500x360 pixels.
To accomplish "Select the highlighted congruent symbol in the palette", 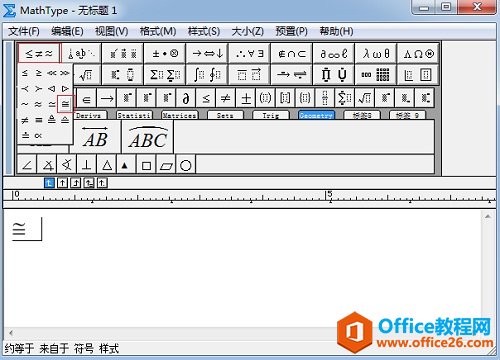I will [x=65, y=104].
